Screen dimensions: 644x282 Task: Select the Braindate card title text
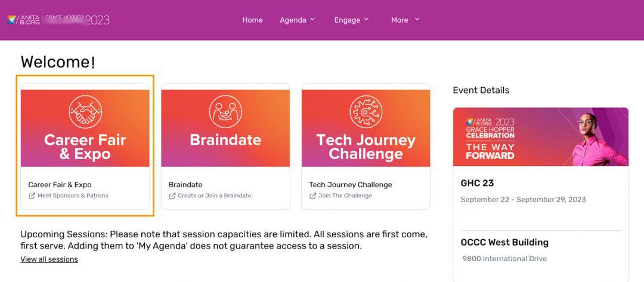(185, 185)
